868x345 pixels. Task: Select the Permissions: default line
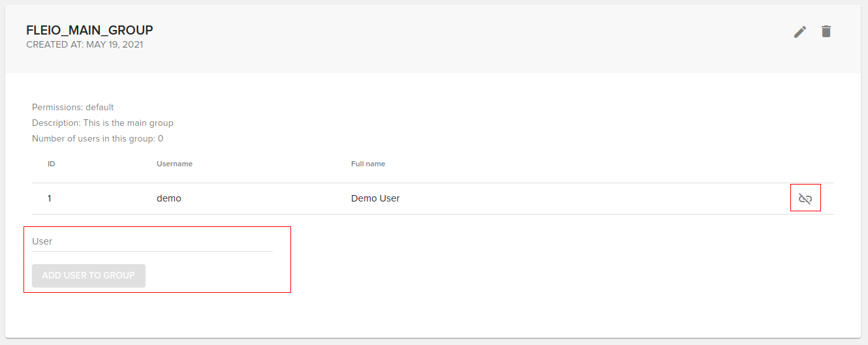click(x=73, y=107)
